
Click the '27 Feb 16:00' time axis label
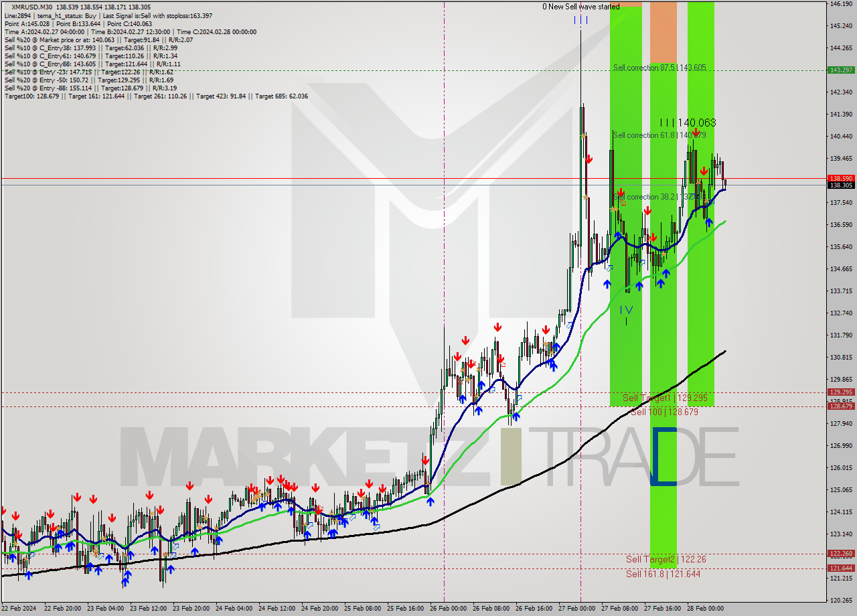point(662,609)
